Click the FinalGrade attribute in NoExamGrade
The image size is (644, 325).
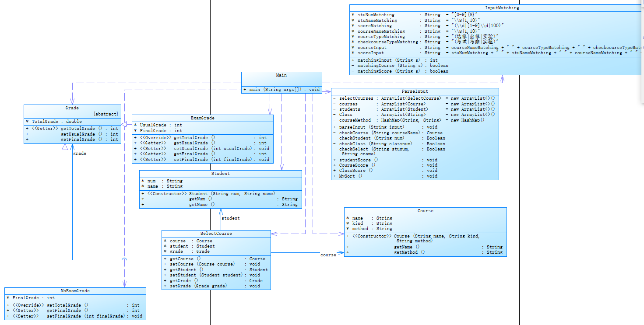(x=31, y=298)
